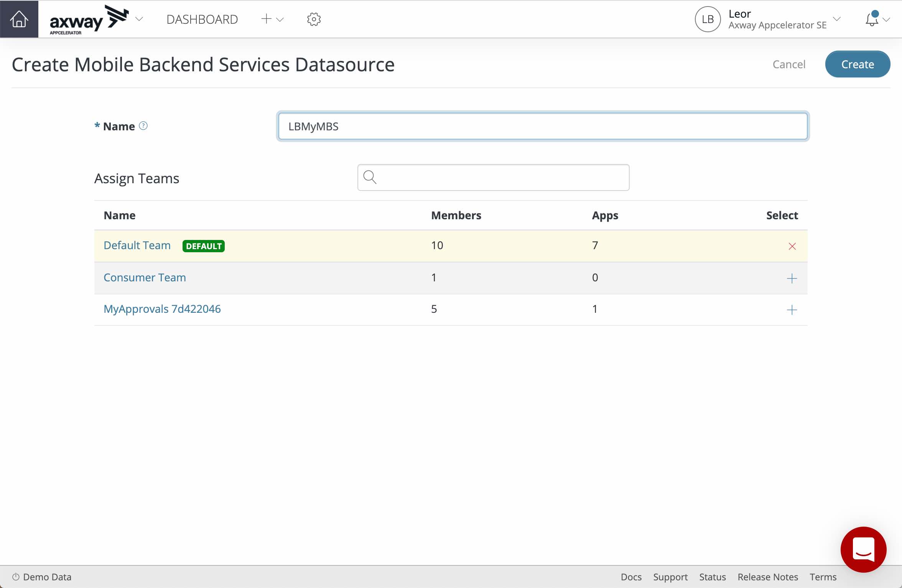
Task: Cancel datasource creation
Action: pos(789,64)
